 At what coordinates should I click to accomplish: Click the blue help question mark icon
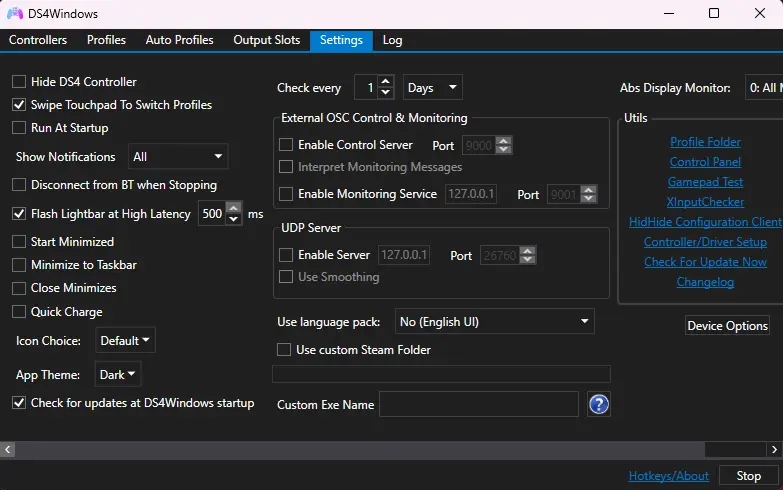[x=598, y=404]
